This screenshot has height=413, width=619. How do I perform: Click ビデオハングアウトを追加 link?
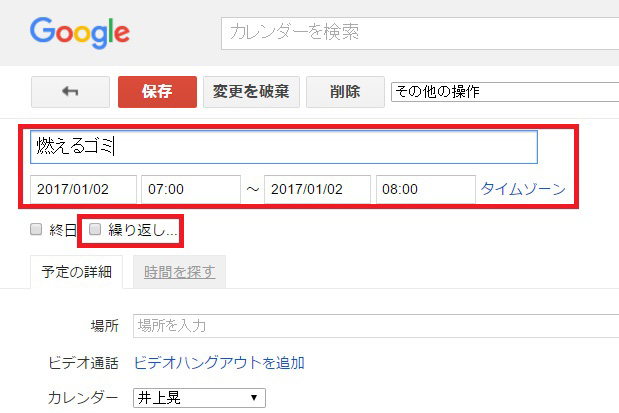[x=219, y=362]
